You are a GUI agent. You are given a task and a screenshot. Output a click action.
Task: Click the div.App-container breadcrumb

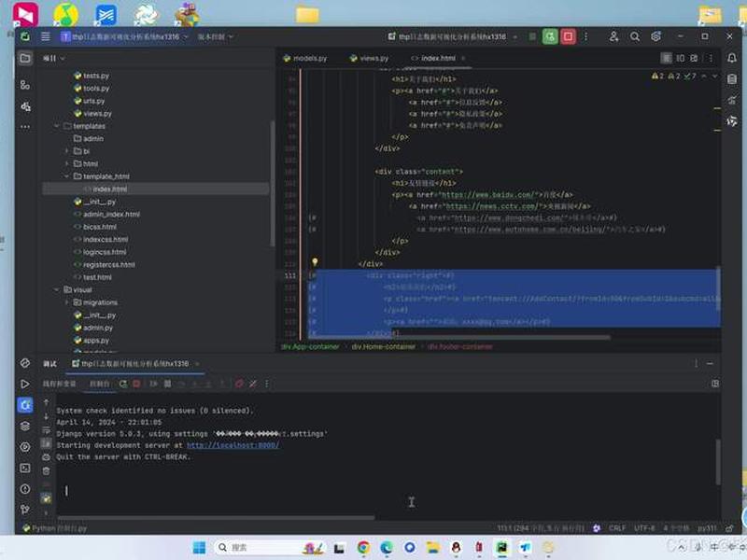pyautogui.click(x=310, y=346)
